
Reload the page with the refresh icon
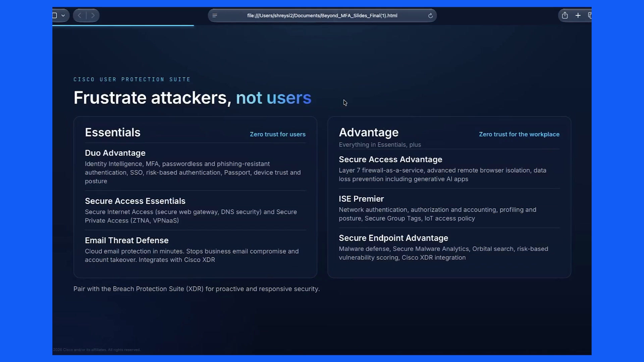tap(430, 15)
